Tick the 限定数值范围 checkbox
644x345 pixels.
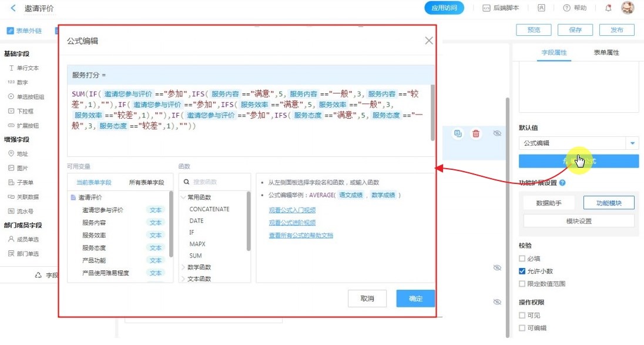click(522, 284)
